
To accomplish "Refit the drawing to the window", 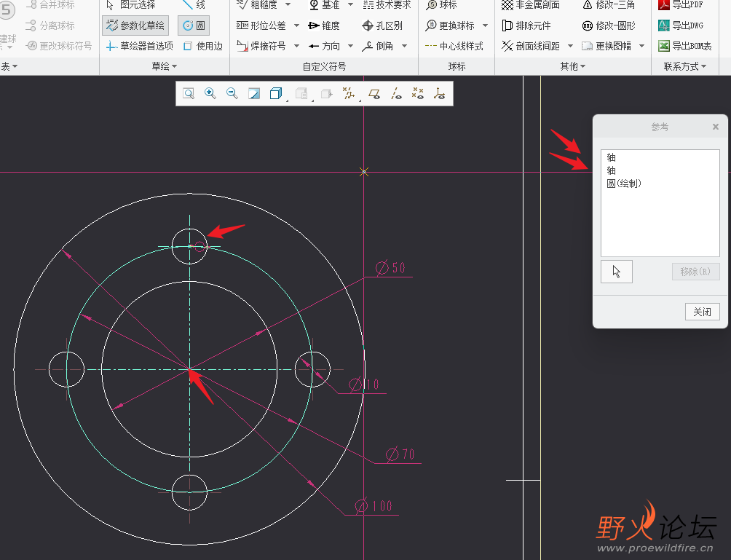I will pyautogui.click(x=189, y=94).
